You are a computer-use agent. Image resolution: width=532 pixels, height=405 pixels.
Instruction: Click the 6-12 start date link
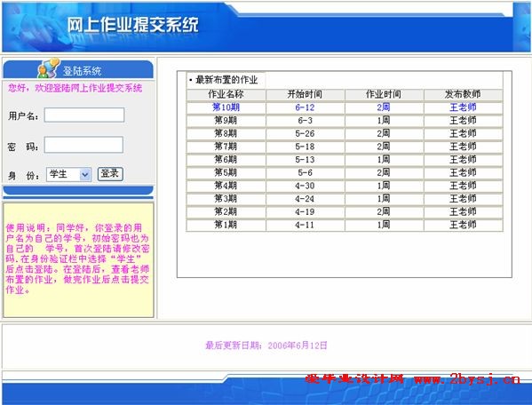pos(305,107)
